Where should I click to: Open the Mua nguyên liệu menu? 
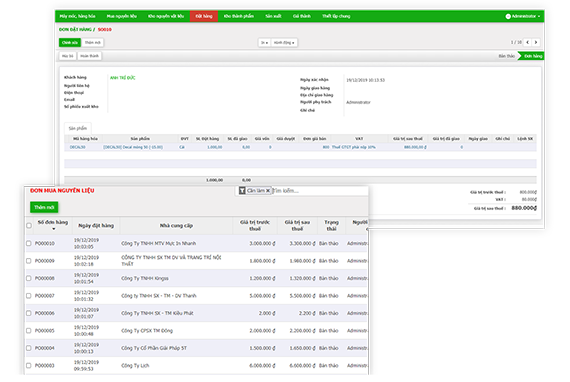coord(121,16)
